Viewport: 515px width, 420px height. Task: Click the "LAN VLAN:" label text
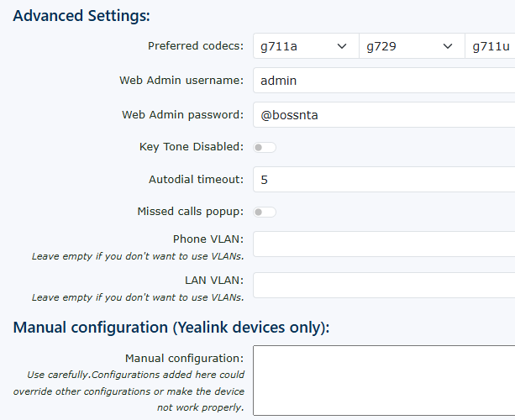[214, 280]
